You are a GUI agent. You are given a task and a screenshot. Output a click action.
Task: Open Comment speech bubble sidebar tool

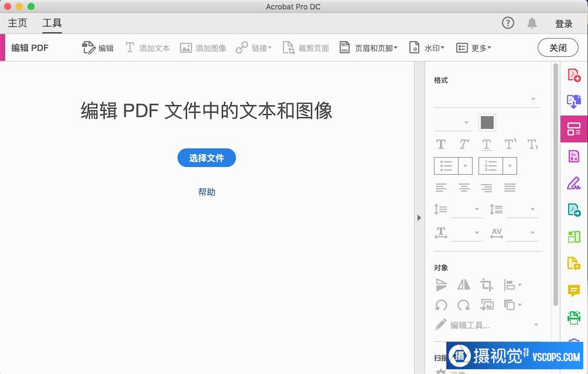[x=574, y=291]
